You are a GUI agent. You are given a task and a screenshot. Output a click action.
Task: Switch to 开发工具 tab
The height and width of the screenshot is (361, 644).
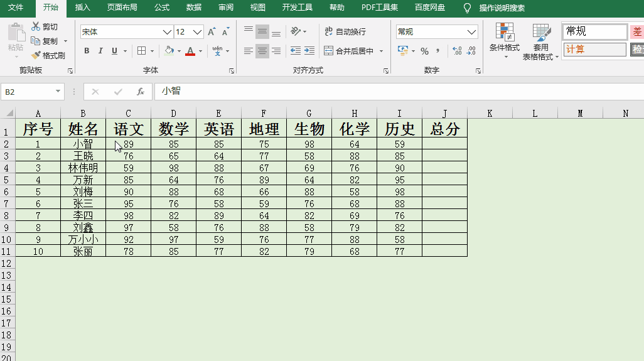tap(298, 8)
